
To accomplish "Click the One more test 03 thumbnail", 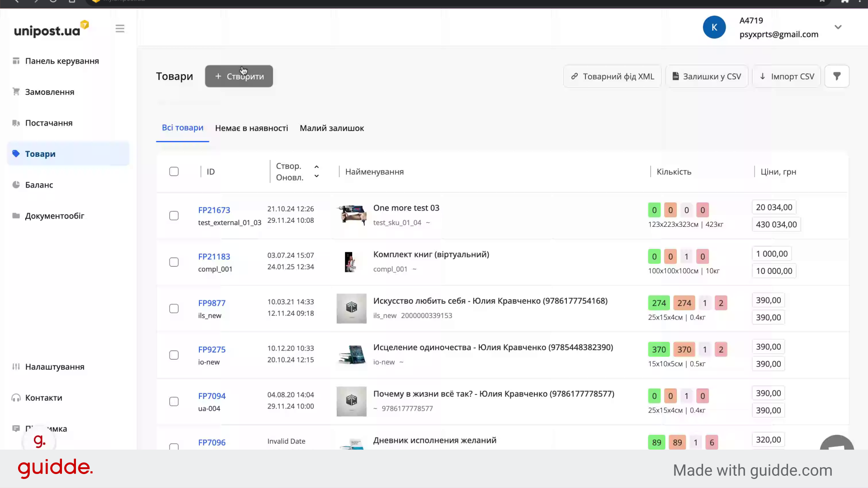I will (351, 215).
